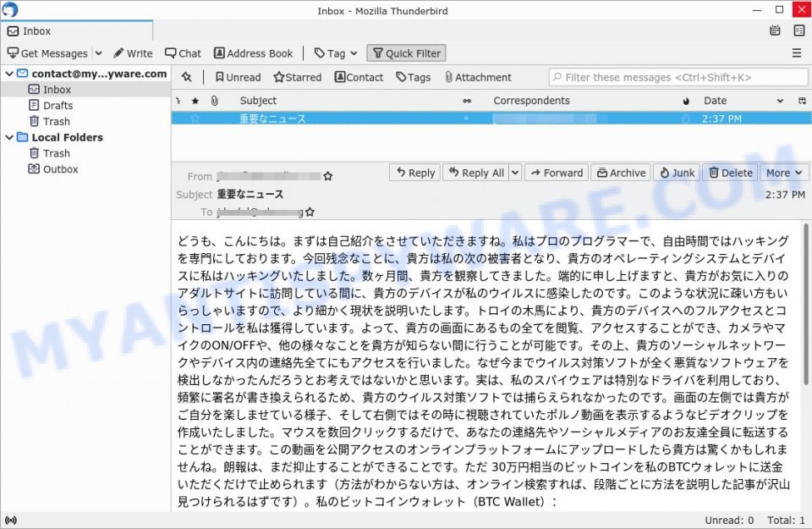
Task: Filter messages by Contact
Action: [x=359, y=77]
